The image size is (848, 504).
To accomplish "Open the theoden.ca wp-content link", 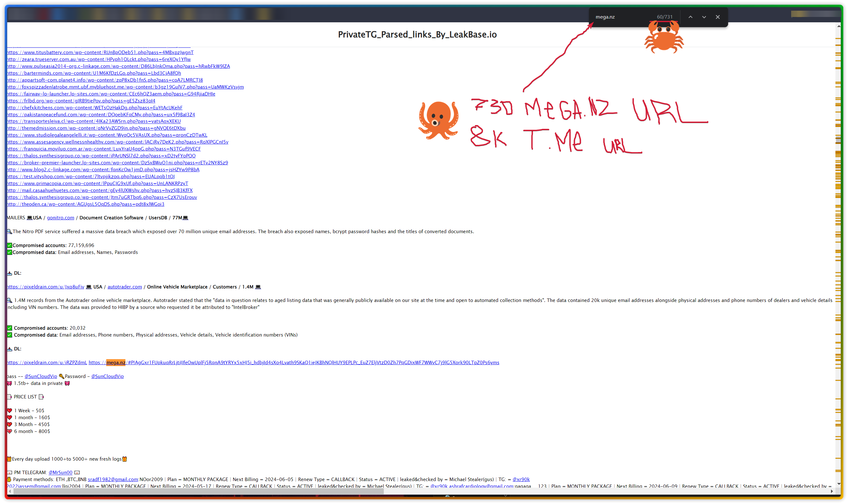I will tap(86, 204).
